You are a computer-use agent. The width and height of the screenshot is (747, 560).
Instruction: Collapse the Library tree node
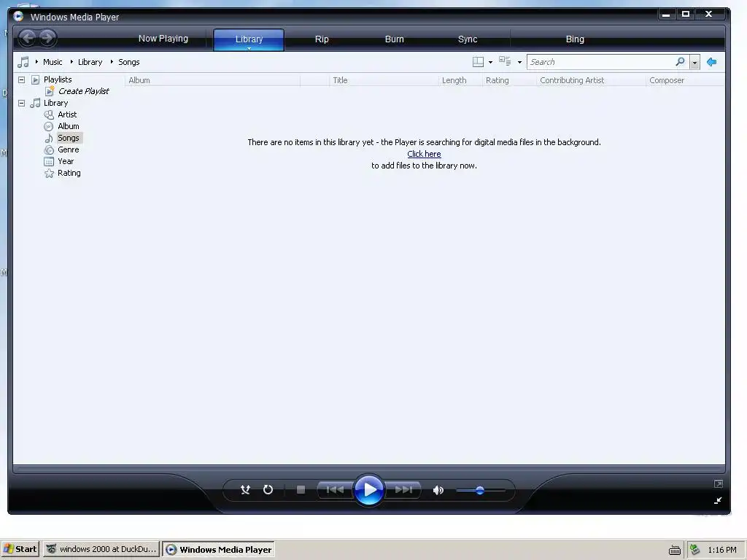pyautogui.click(x=21, y=103)
